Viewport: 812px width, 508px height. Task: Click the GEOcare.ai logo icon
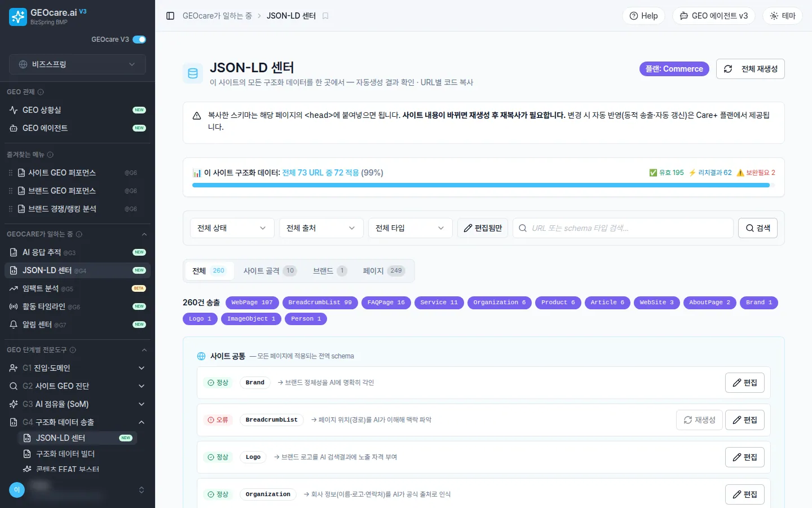click(18, 17)
